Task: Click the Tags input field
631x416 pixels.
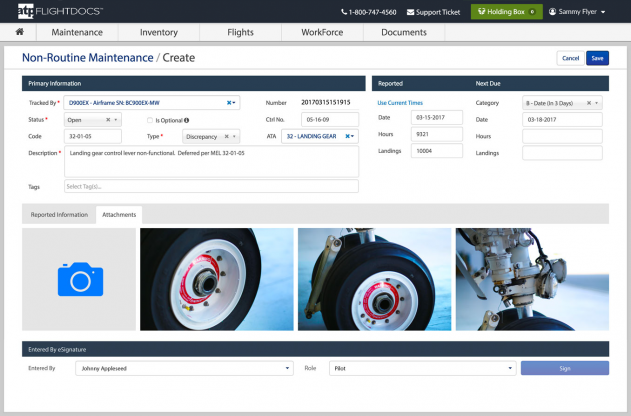Action: pos(211,186)
